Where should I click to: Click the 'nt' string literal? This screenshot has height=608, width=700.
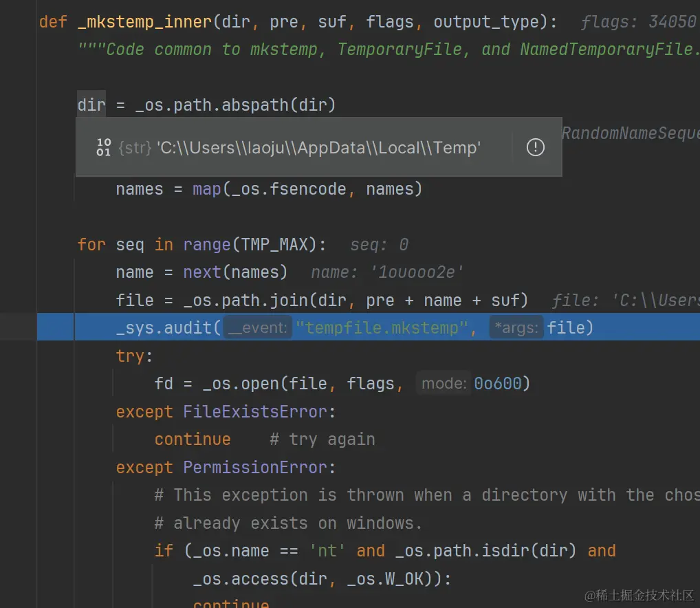click(327, 551)
